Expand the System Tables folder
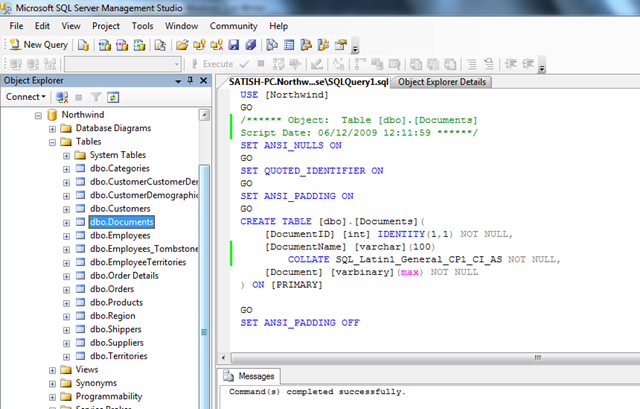 click(x=67, y=156)
